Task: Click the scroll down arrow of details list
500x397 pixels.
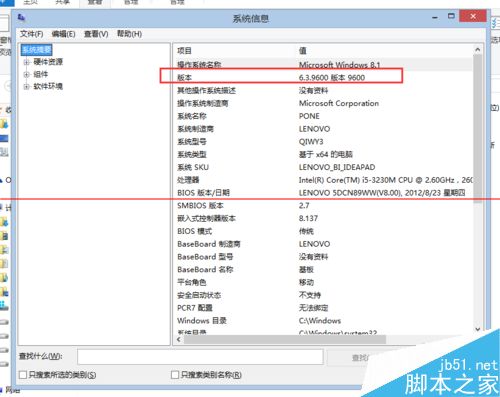Action: point(478,329)
